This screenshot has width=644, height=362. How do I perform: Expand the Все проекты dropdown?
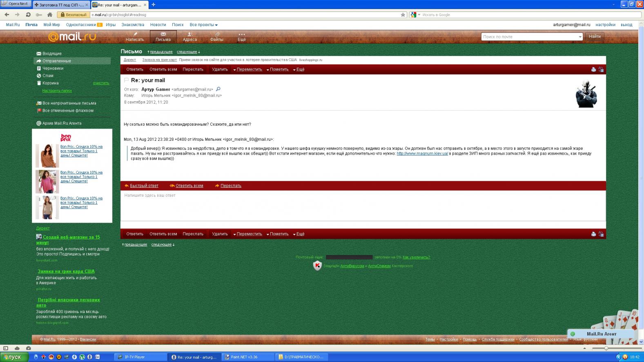tap(203, 25)
